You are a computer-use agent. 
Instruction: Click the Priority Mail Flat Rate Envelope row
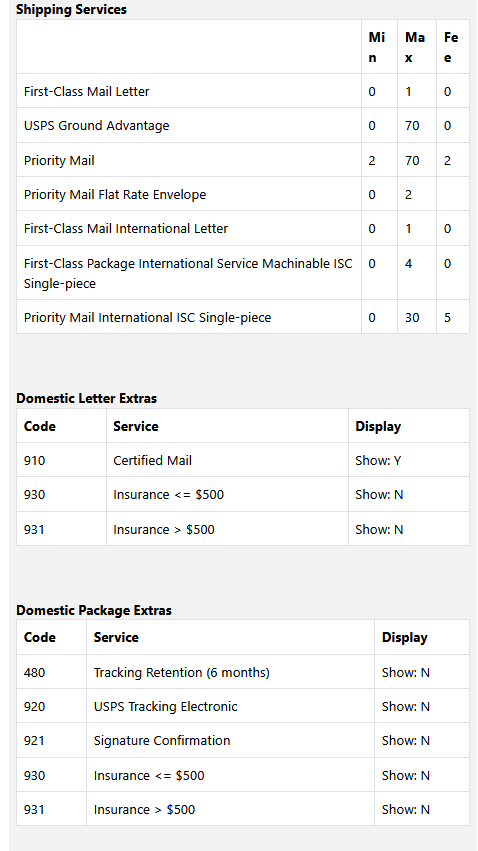tap(243, 194)
